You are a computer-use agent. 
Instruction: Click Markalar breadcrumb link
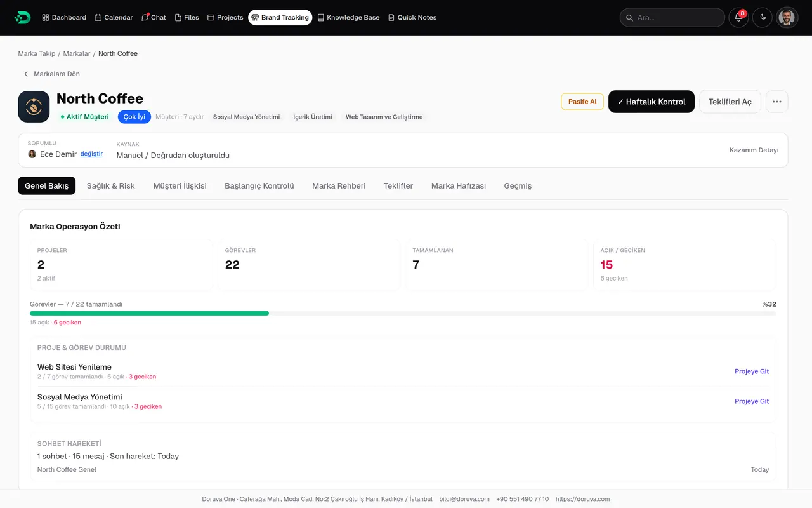point(75,54)
